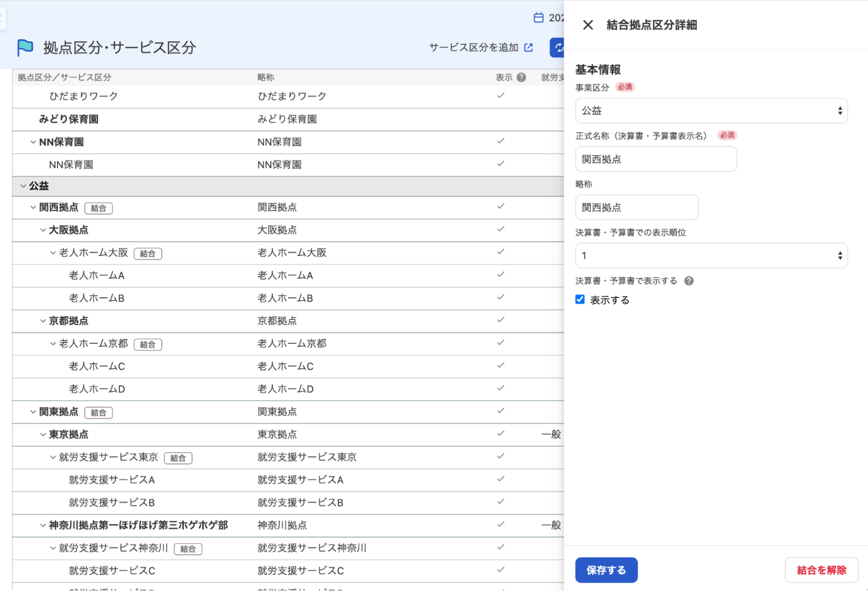Click the flag icon beside page title

click(25, 48)
